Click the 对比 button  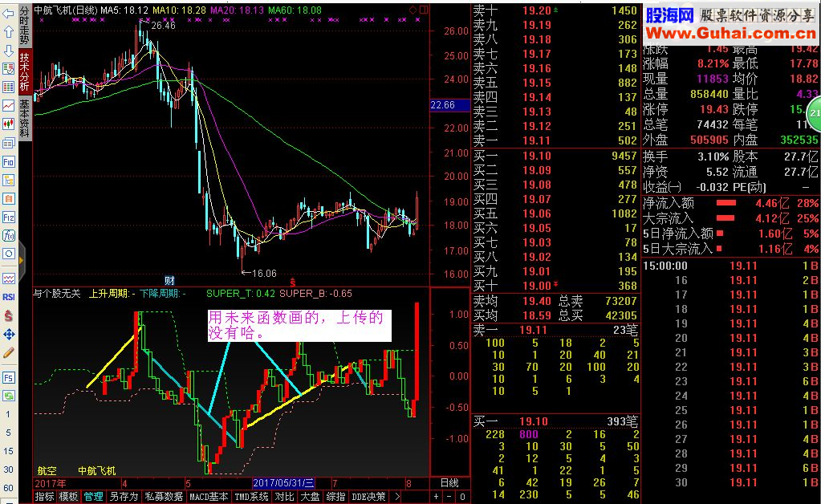point(284,497)
